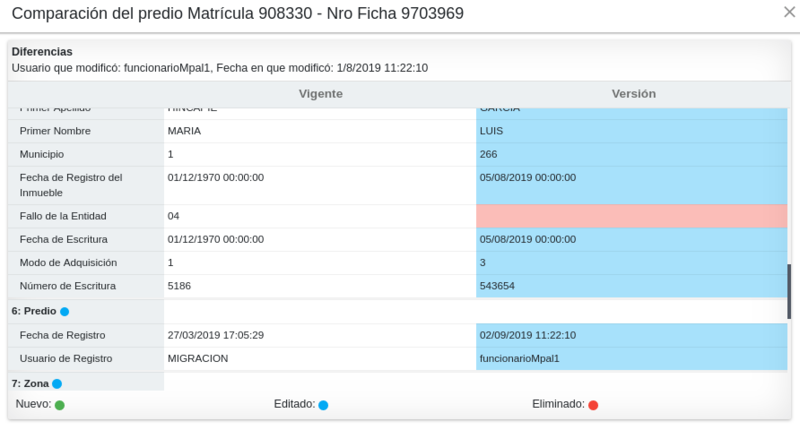Viewport: 800px width, 430px height.
Task: Click the Fecha de Escritura version date
Action: coord(528,239)
